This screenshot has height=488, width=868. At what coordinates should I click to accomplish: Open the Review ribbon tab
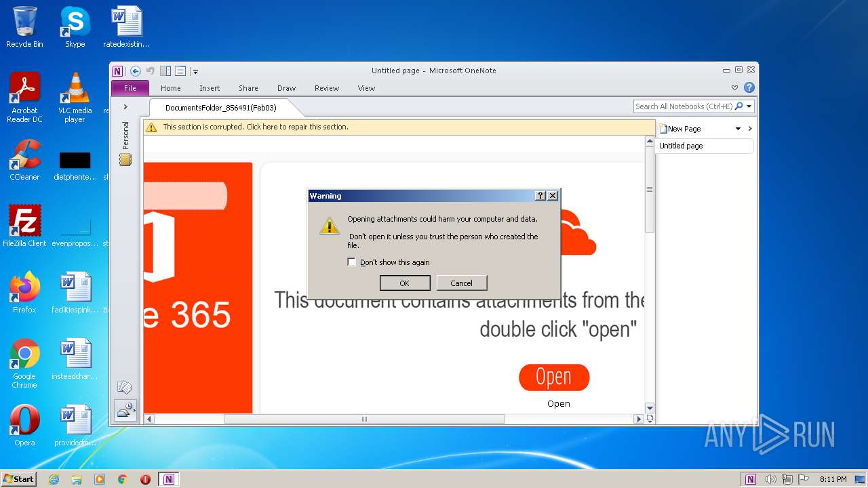tap(327, 88)
